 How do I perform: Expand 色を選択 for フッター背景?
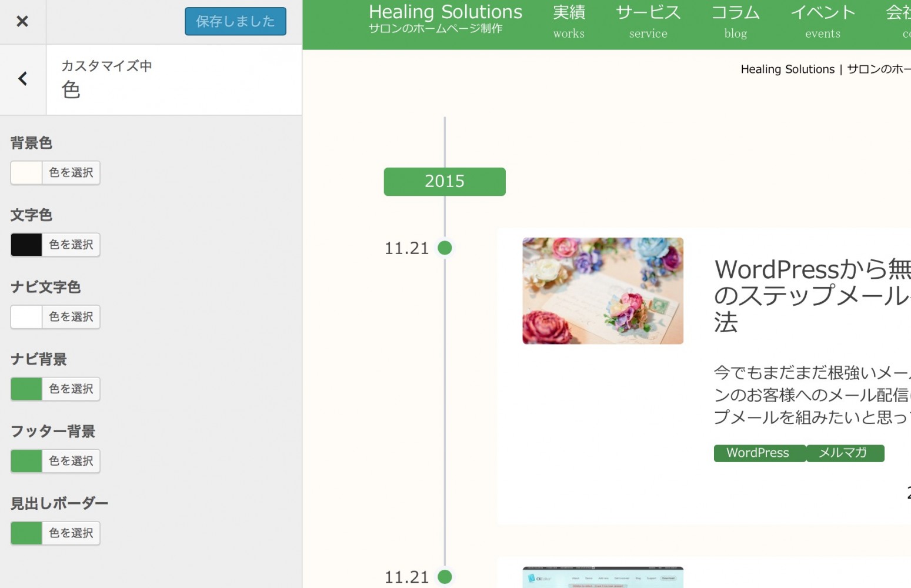(71, 461)
